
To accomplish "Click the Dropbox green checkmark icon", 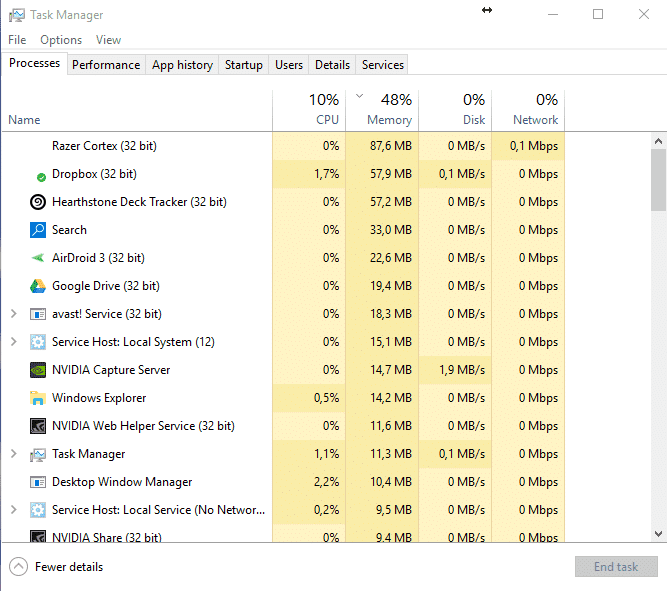I will [41, 177].
